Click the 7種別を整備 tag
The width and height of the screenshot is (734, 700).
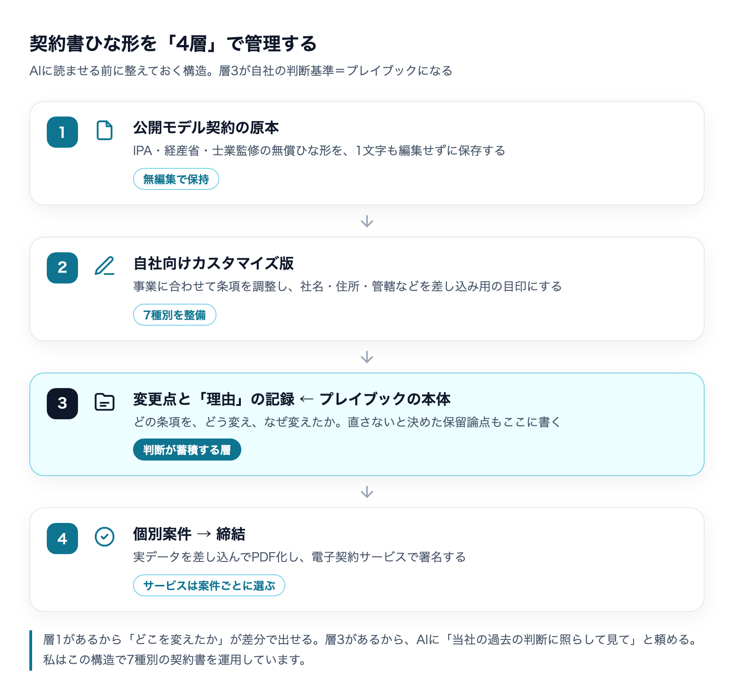point(175,315)
